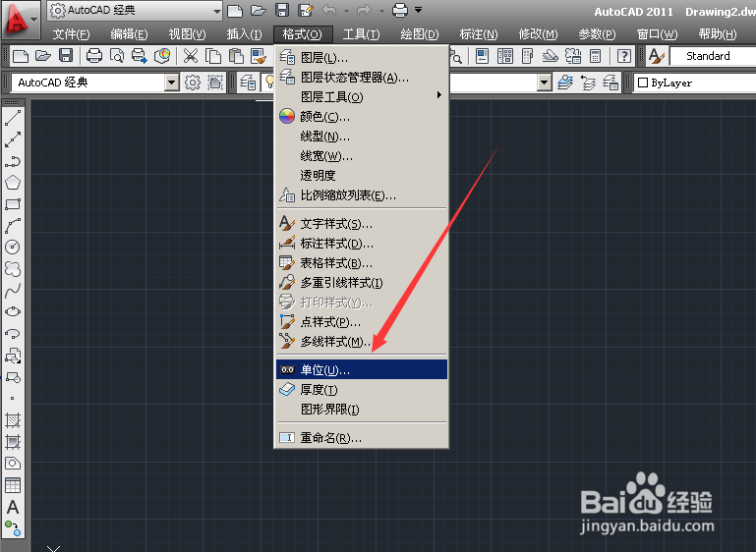Select the Insert Block tool
The width and height of the screenshot is (756, 552).
pyautogui.click(x=13, y=356)
